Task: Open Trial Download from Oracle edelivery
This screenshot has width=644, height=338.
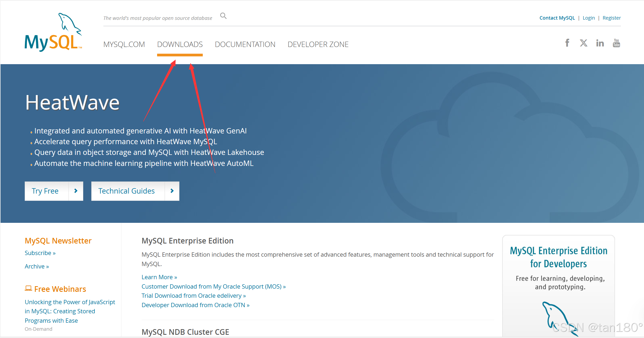Action: click(x=194, y=296)
